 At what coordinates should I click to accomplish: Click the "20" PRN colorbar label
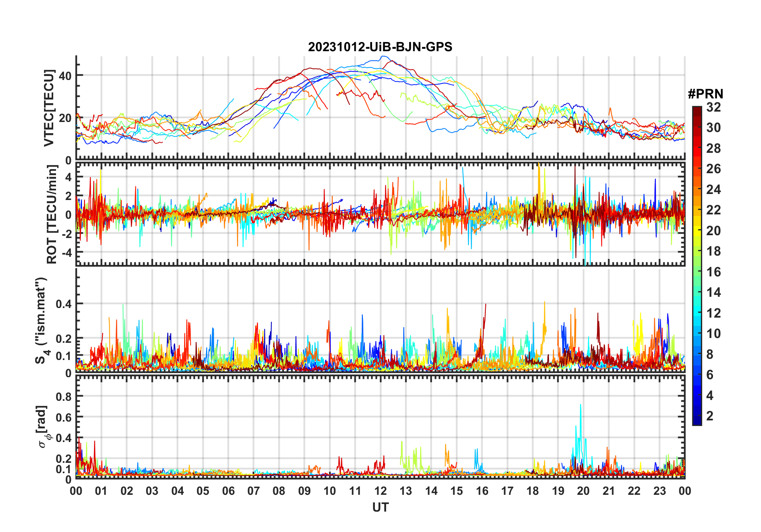pyautogui.click(x=713, y=230)
